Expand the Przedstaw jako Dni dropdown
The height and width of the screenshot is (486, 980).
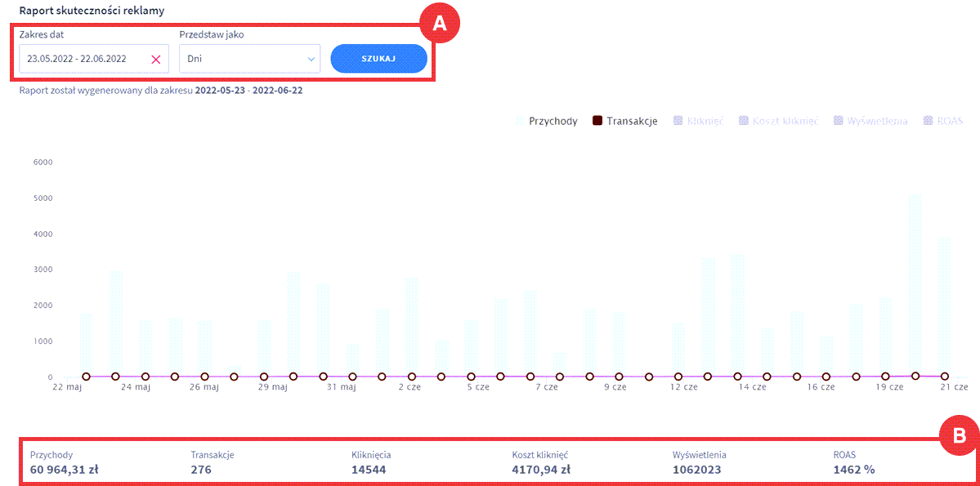point(249,59)
